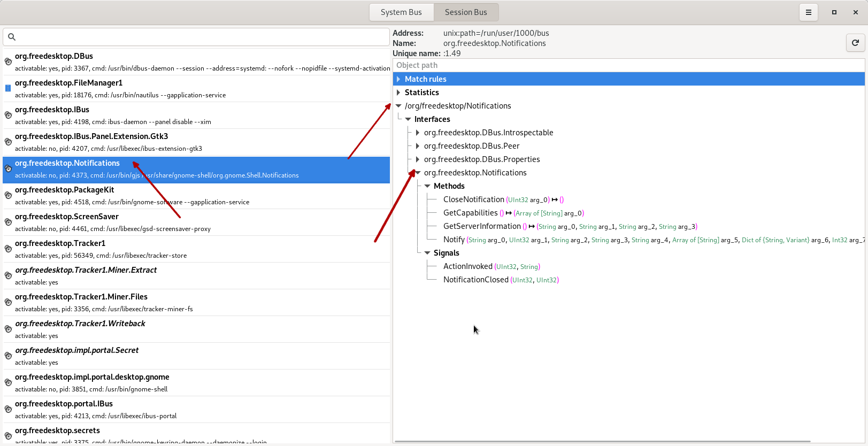This screenshot has height=446, width=868.
Task: Click the bus name search field
Action: click(196, 37)
